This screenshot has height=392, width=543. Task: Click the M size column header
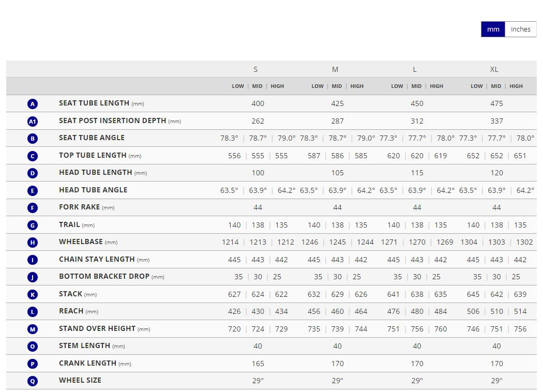pos(335,69)
